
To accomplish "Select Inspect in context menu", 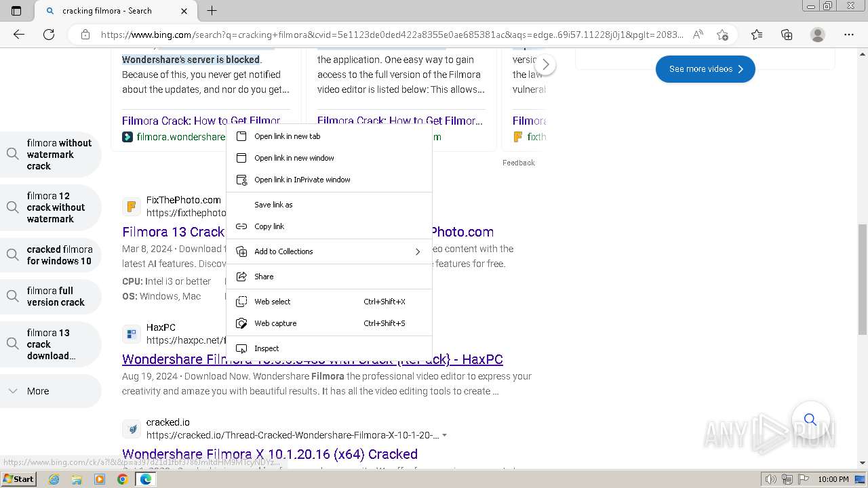I will [x=329, y=348].
